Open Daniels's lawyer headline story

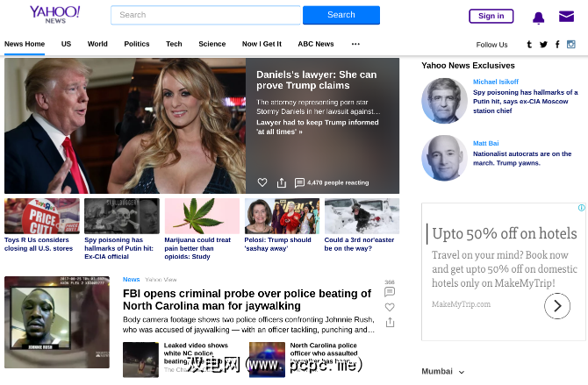tap(317, 80)
